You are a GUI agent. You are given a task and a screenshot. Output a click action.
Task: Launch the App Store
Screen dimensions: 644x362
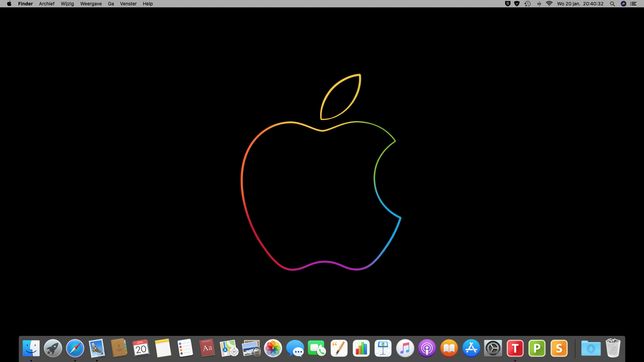[x=471, y=348]
